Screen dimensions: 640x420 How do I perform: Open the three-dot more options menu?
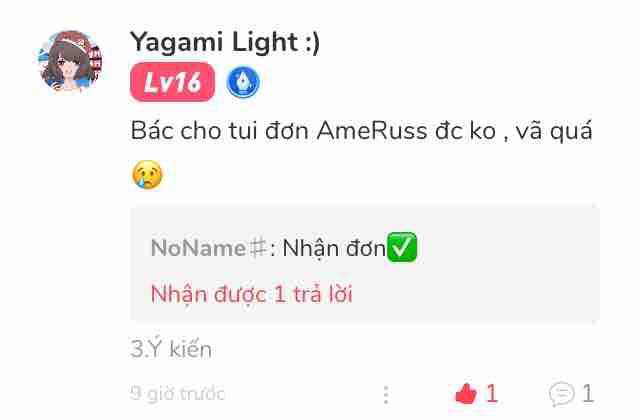point(386,394)
